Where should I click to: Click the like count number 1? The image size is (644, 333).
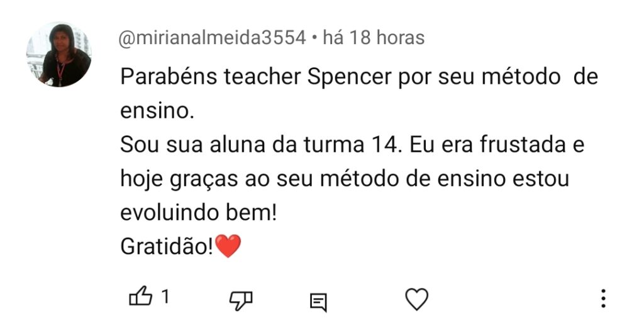click(x=165, y=297)
